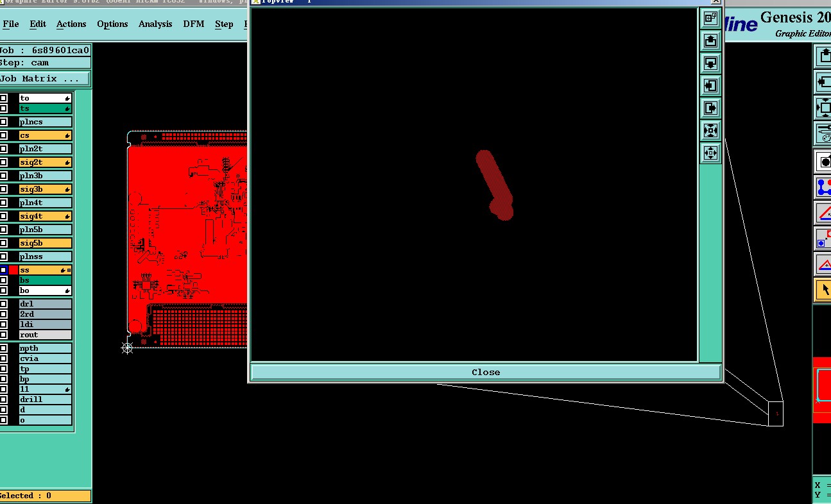Select the 2rd layer row
This screenshot has width=831, height=504.
(x=45, y=314)
